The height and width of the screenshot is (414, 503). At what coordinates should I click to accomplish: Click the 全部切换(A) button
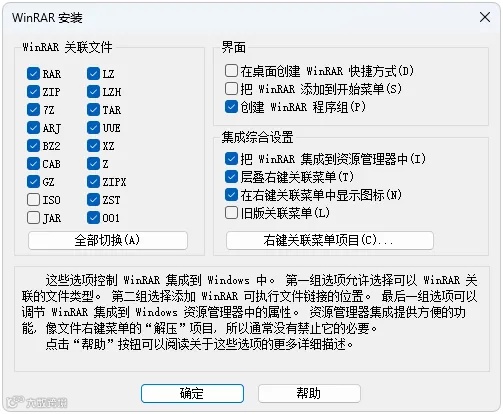[108, 240]
